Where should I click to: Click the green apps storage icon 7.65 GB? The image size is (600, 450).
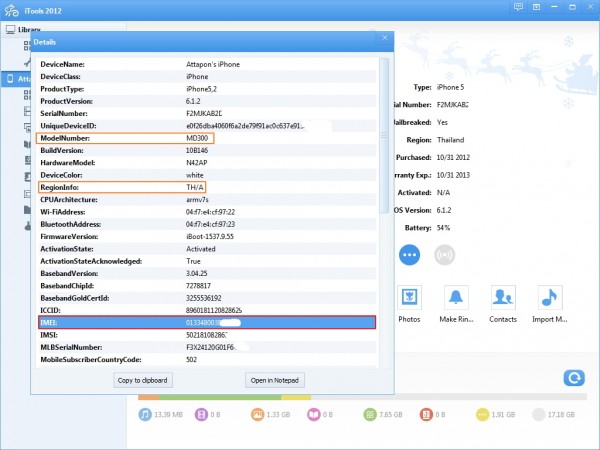(370, 414)
